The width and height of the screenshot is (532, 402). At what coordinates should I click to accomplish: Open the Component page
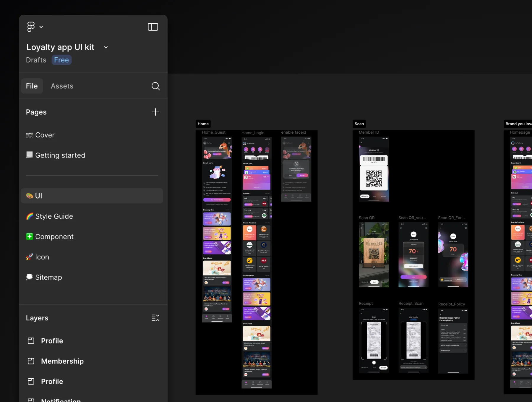92,237
